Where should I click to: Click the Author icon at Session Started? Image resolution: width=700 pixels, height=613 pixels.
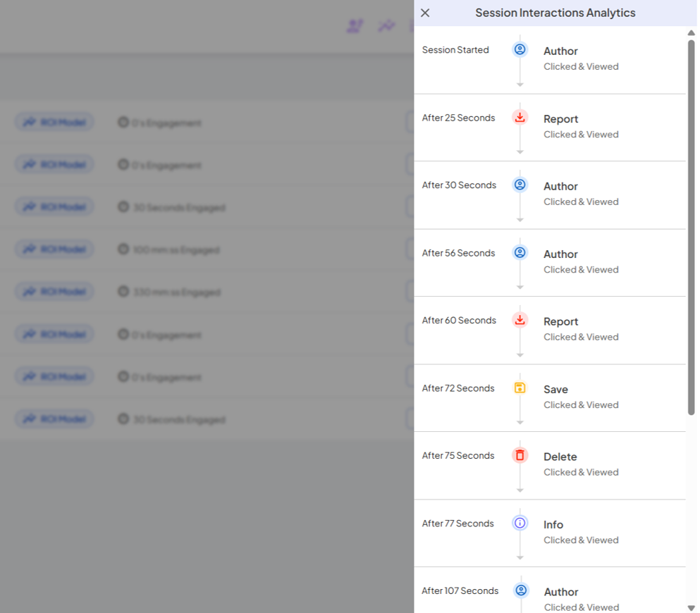520,49
